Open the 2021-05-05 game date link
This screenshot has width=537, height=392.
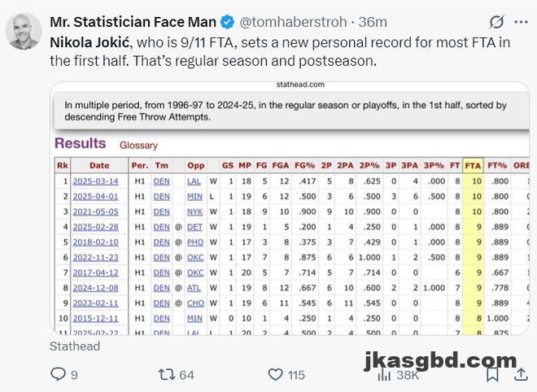click(95, 211)
